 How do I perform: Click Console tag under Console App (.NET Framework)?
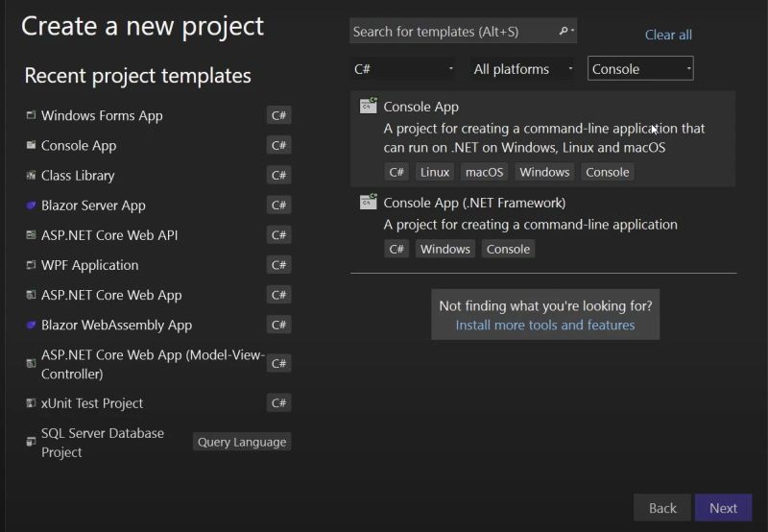click(x=508, y=249)
